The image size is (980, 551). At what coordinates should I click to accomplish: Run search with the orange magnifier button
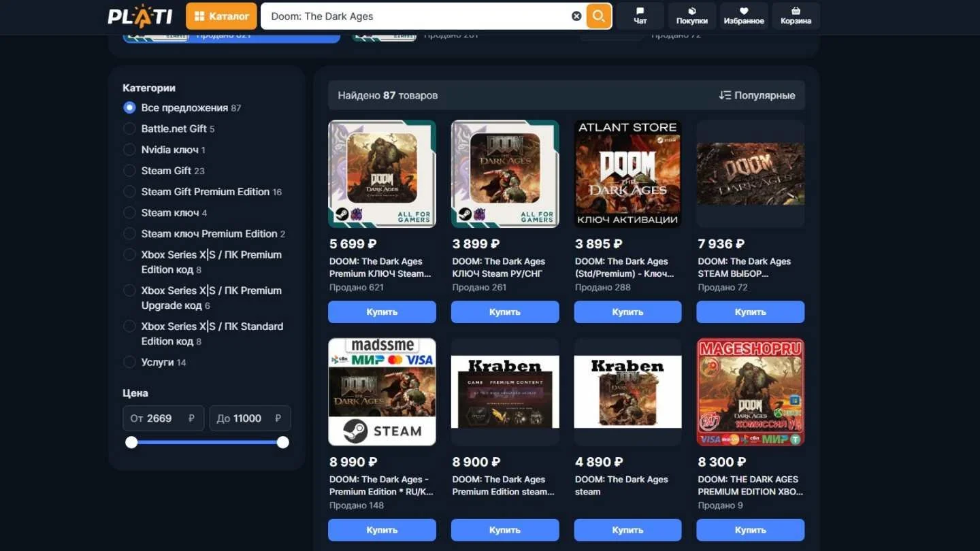598,16
